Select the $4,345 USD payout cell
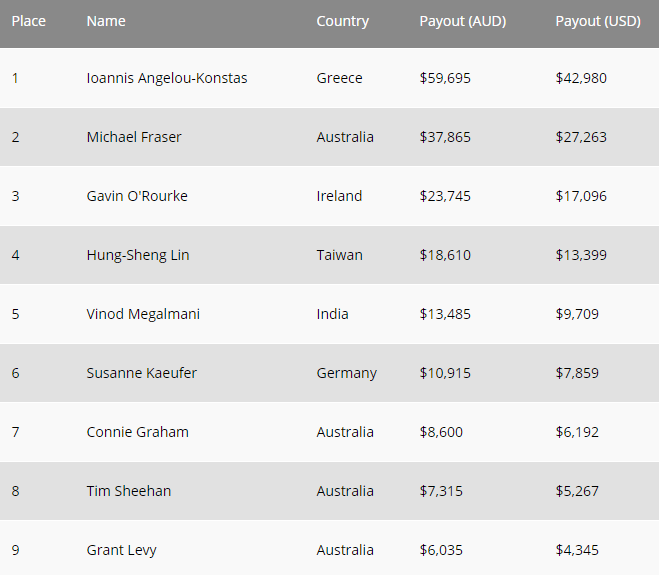This screenshot has width=659, height=575. coord(578,550)
